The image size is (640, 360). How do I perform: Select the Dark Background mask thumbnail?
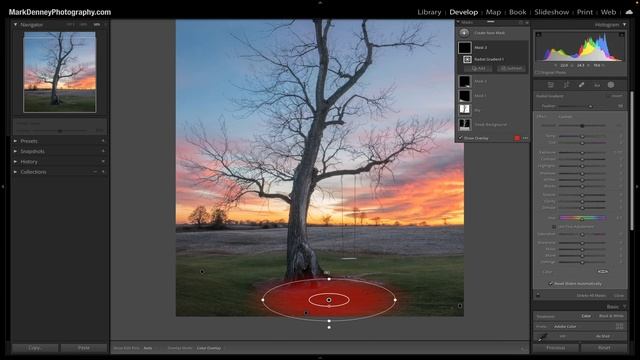[464, 124]
